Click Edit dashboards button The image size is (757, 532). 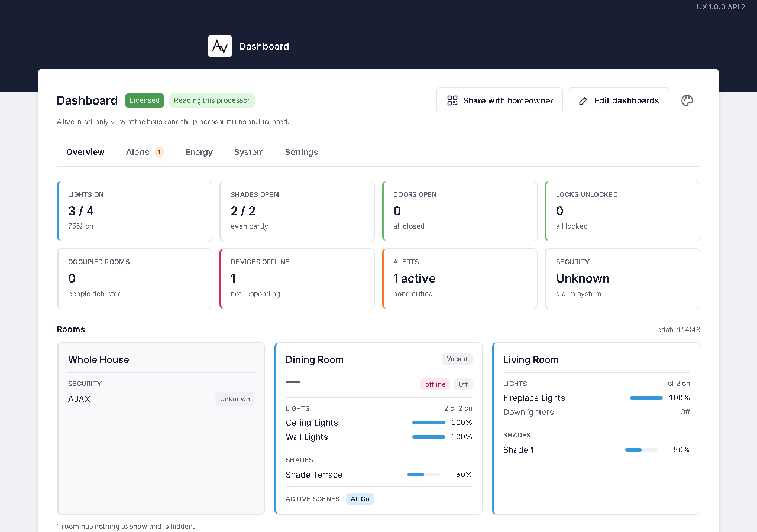(x=619, y=100)
